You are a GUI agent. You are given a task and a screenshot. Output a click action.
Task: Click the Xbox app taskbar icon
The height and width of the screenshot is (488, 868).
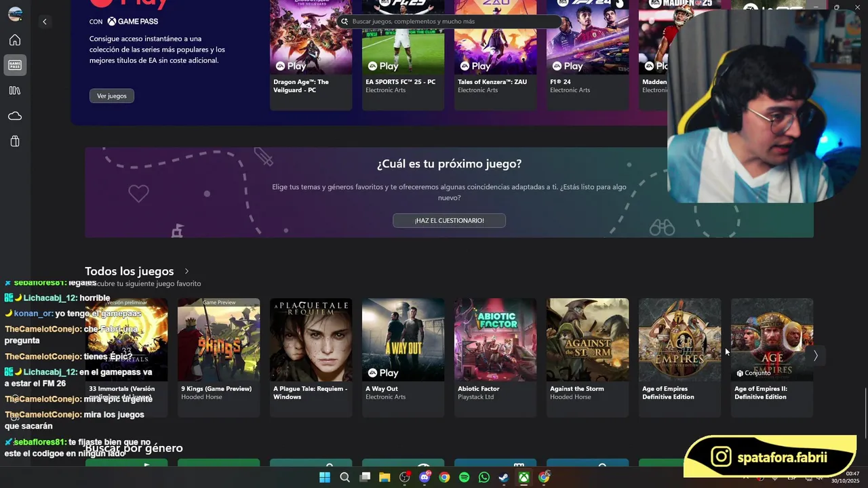click(x=524, y=477)
